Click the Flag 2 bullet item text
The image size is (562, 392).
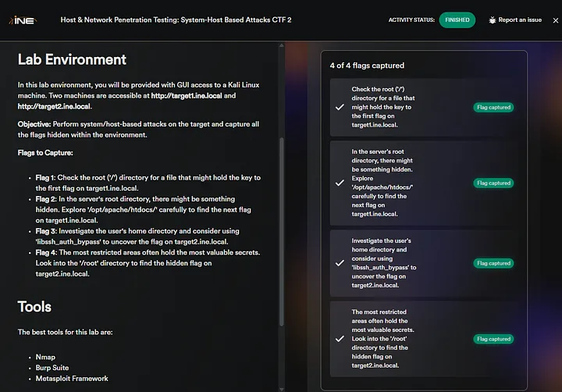pyautogui.click(x=144, y=209)
